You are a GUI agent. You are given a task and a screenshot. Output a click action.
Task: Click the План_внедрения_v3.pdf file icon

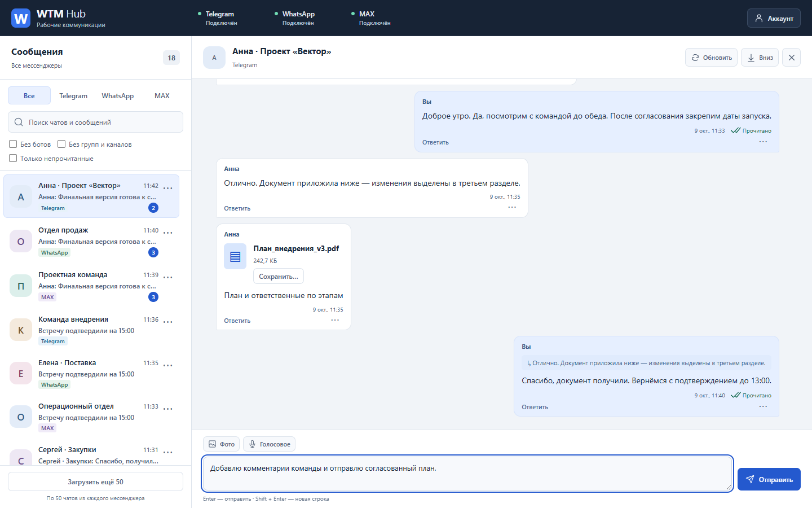click(x=235, y=256)
